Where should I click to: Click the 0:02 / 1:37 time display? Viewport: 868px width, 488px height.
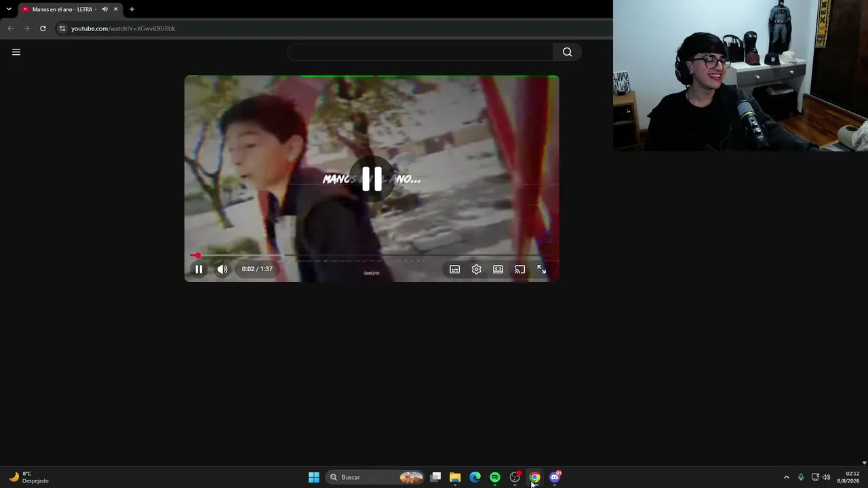coord(257,269)
